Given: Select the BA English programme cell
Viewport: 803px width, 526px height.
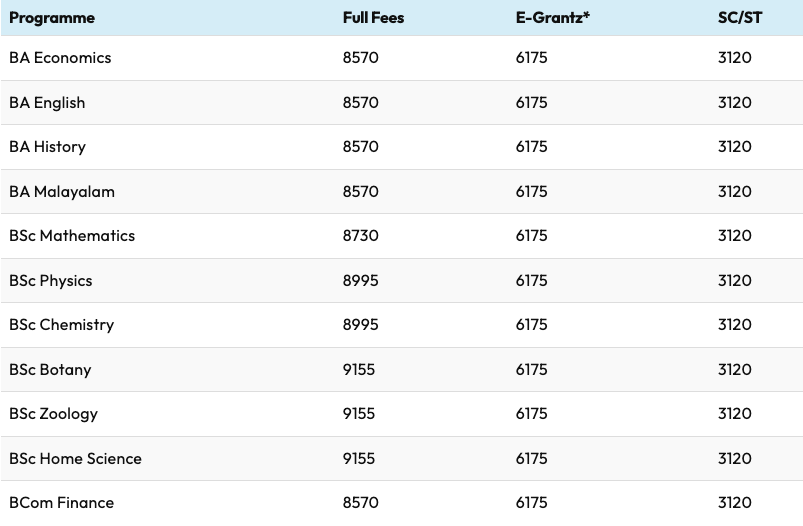Looking at the screenshot, I should pos(47,102).
